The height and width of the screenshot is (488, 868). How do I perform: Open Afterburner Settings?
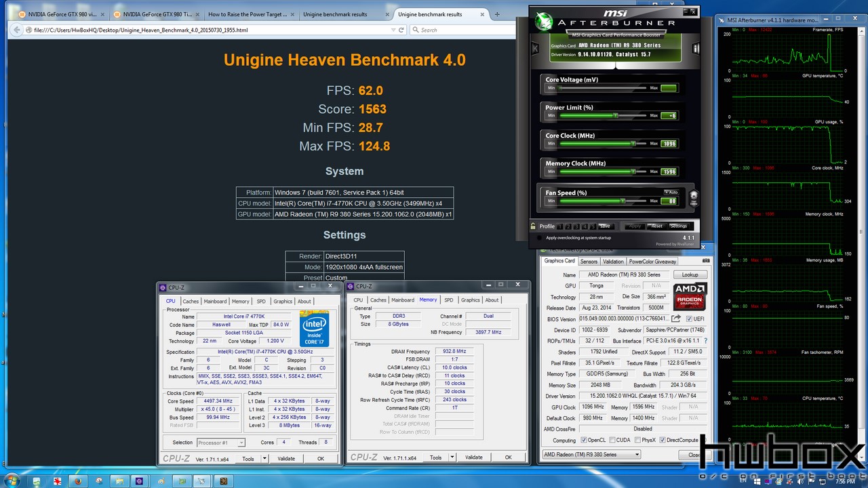(678, 226)
